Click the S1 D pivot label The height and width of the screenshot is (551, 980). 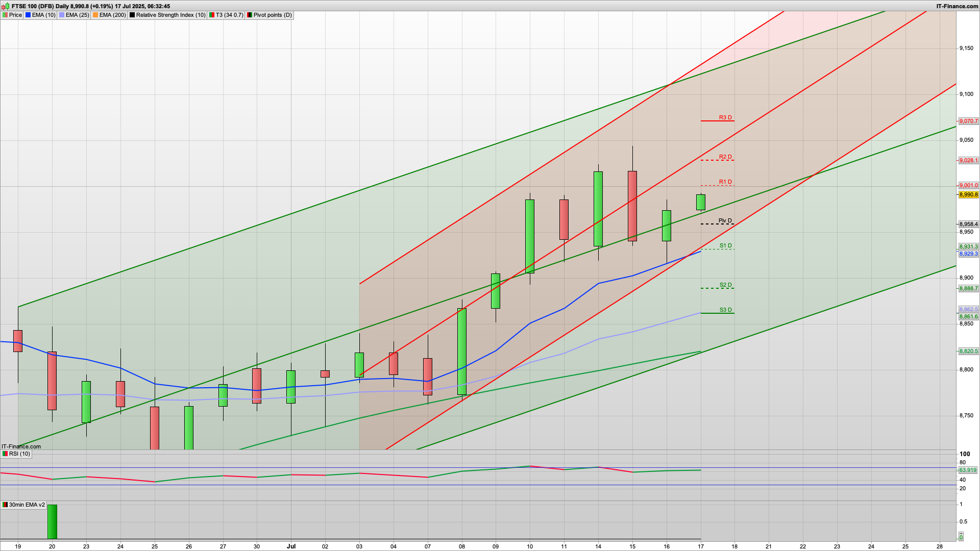pos(726,246)
